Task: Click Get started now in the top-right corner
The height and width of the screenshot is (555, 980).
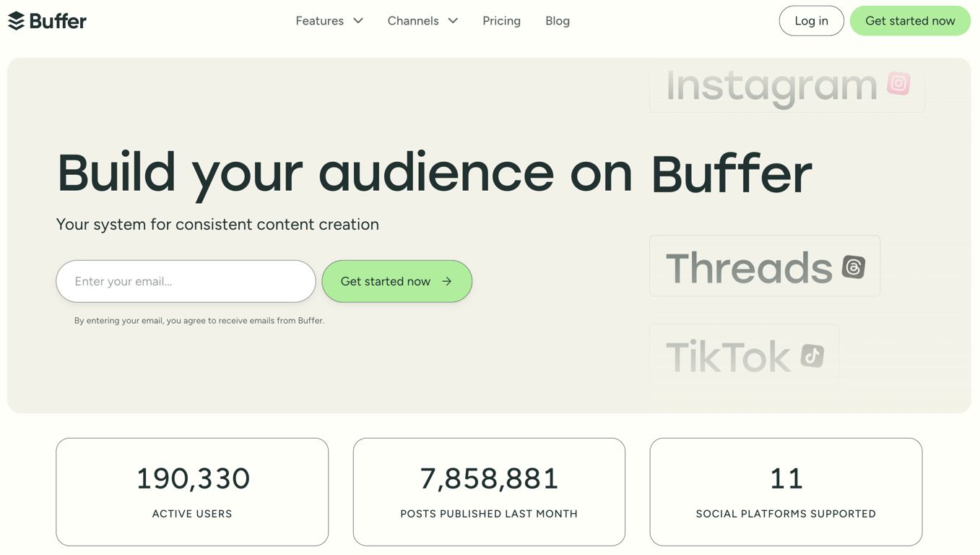Action: coord(910,20)
